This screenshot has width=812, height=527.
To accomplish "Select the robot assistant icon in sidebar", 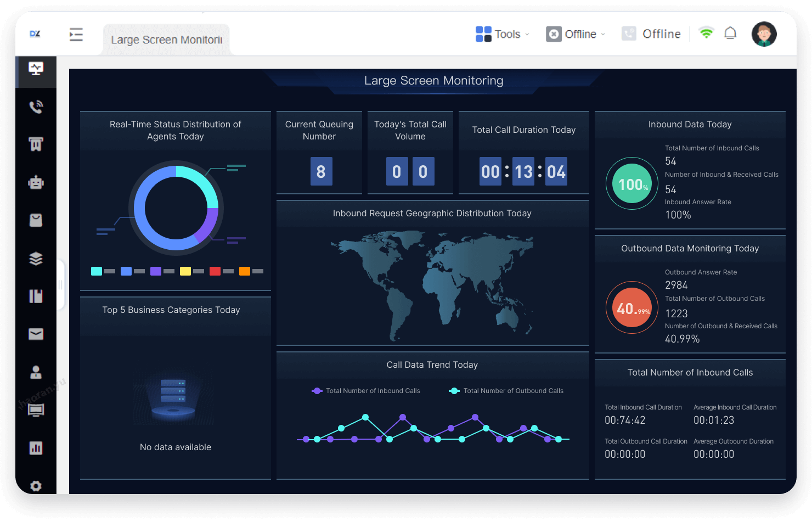I will [x=36, y=182].
